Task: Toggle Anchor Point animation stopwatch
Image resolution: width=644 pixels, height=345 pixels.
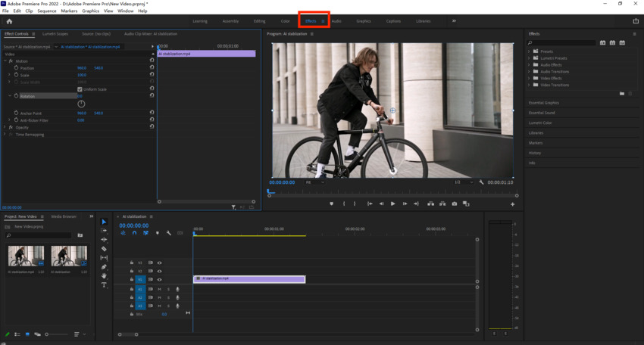Action: pyautogui.click(x=16, y=113)
